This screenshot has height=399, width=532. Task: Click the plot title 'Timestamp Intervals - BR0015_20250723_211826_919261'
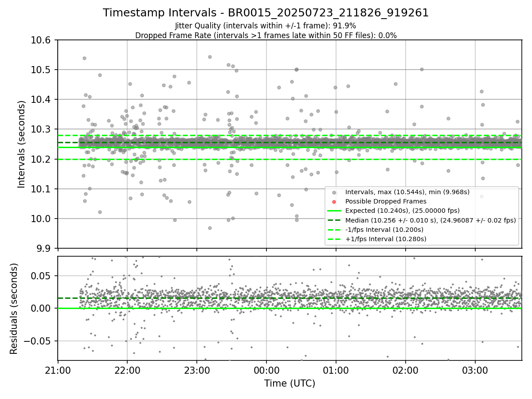(266, 13)
